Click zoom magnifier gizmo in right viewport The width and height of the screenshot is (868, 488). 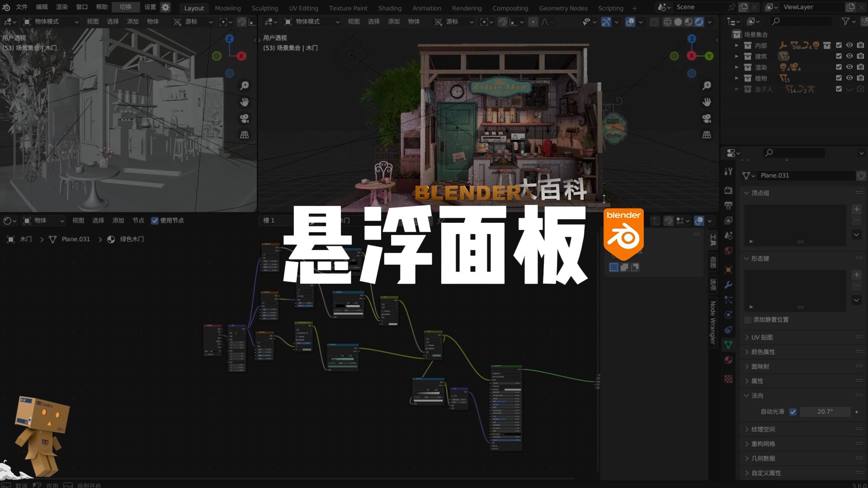707,85
